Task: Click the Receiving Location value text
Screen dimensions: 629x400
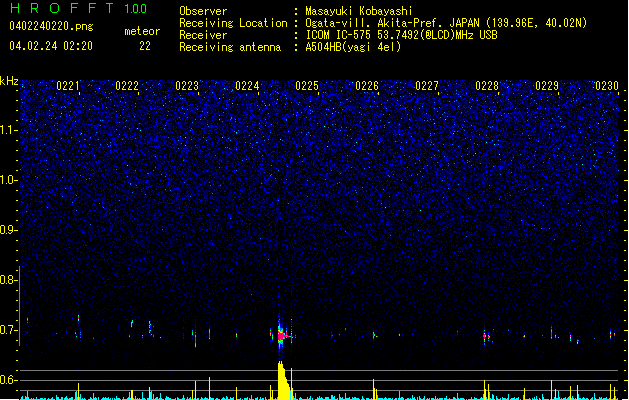Action: click(x=446, y=23)
